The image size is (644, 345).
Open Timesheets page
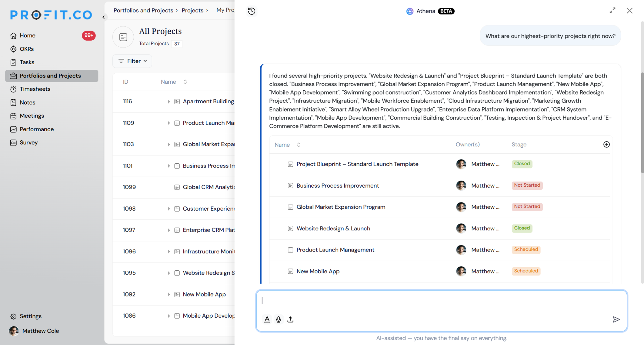pos(35,89)
